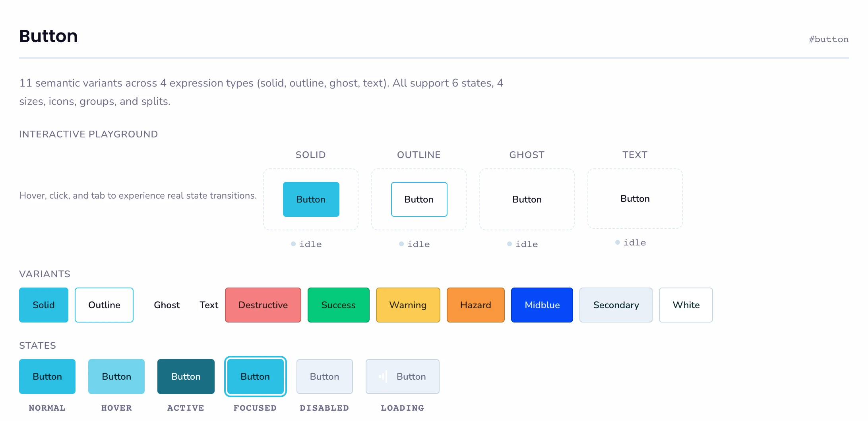Click the orange Hazard button
Viewport: 868px width, 421px height.
point(476,305)
